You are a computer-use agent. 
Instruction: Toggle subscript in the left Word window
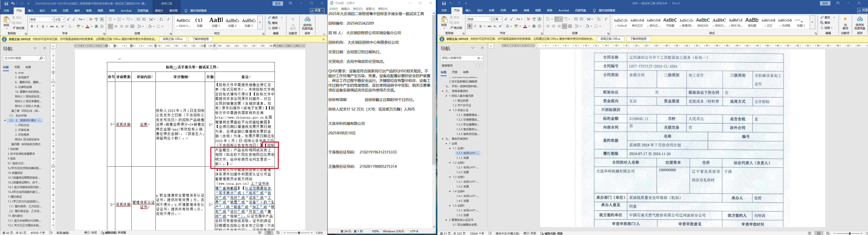(x=57, y=26)
